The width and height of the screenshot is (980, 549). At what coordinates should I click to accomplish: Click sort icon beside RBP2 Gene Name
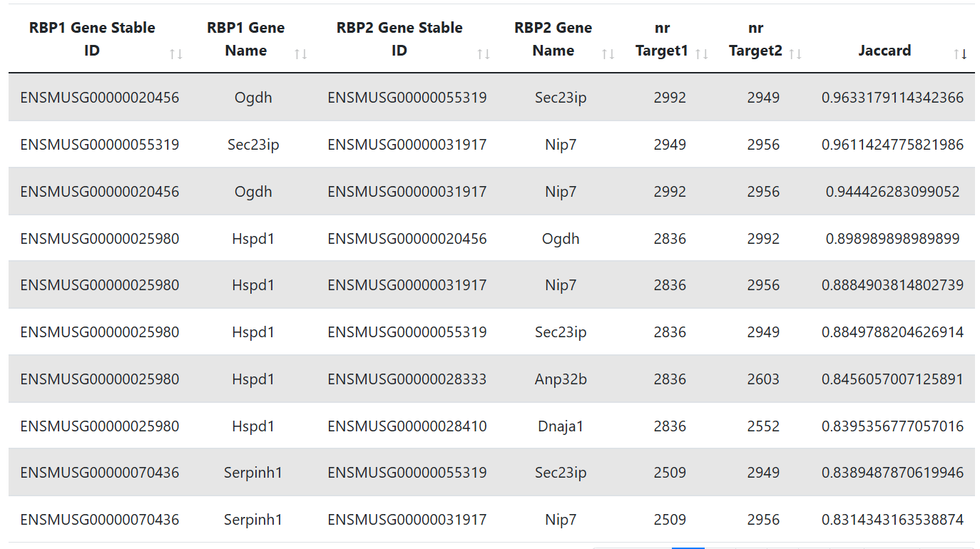[x=608, y=54]
